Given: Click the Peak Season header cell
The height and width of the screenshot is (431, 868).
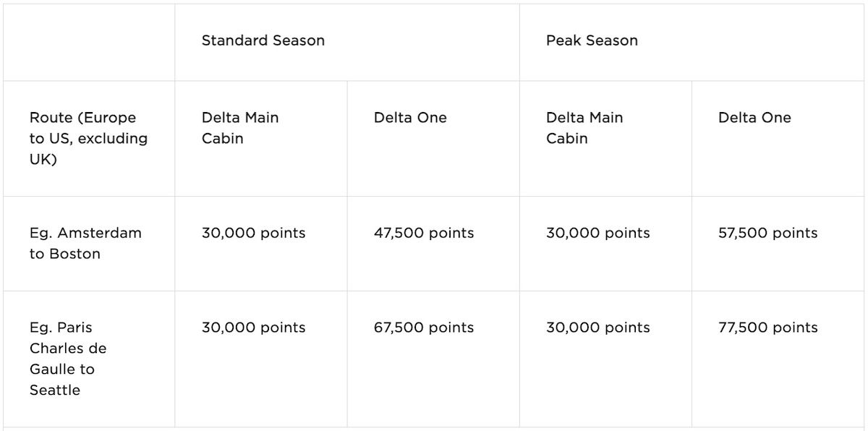Looking at the screenshot, I should click(592, 40).
